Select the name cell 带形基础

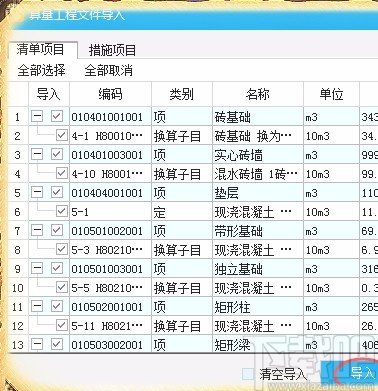coord(258,231)
